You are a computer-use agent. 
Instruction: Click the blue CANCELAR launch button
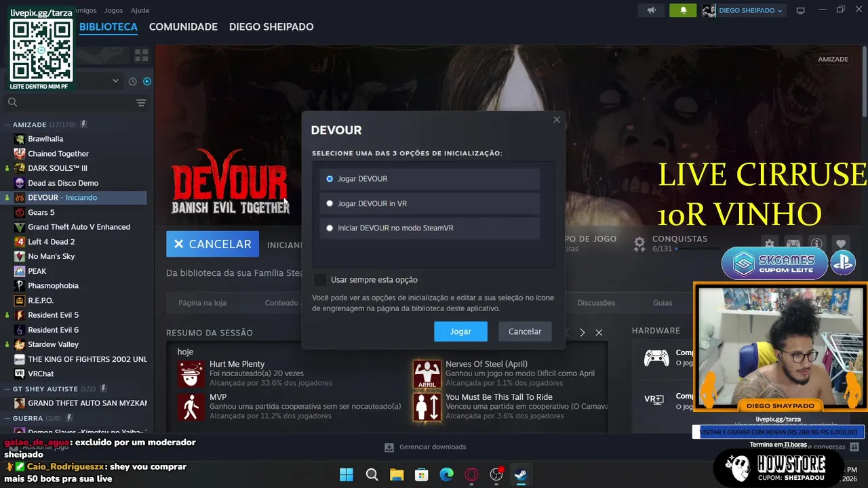[212, 244]
